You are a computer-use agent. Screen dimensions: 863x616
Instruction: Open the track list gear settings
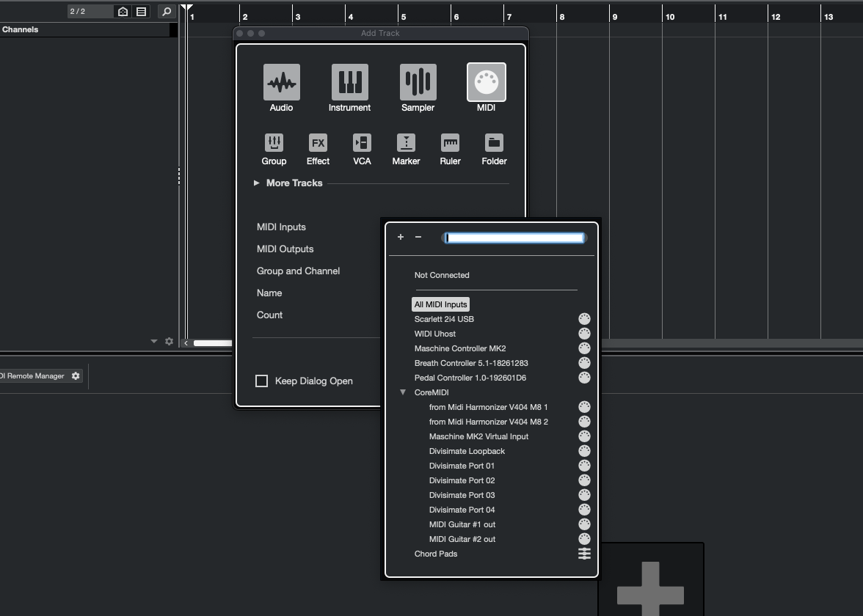pyautogui.click(x=170, y=342)
